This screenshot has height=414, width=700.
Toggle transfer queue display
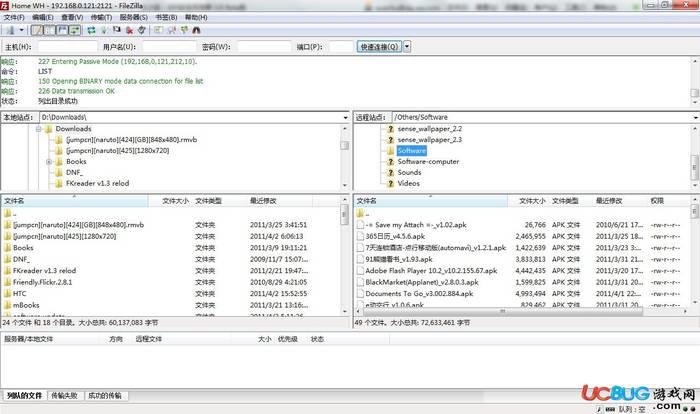pyautogui.click(x=75, y=30)
